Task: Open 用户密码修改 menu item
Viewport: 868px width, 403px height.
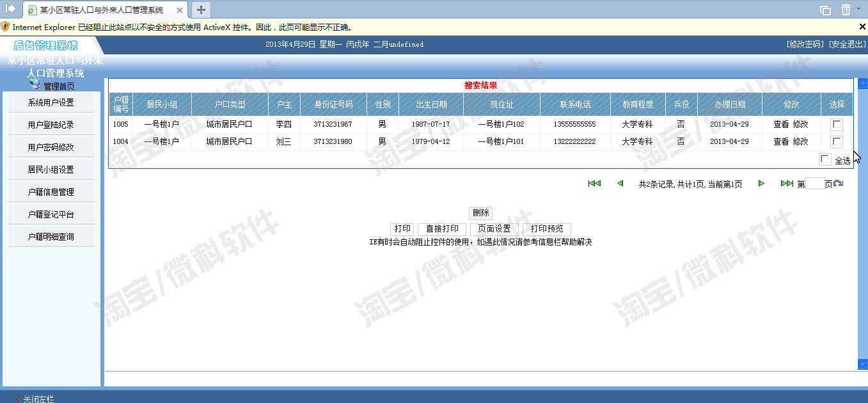Action: [51, 147]
